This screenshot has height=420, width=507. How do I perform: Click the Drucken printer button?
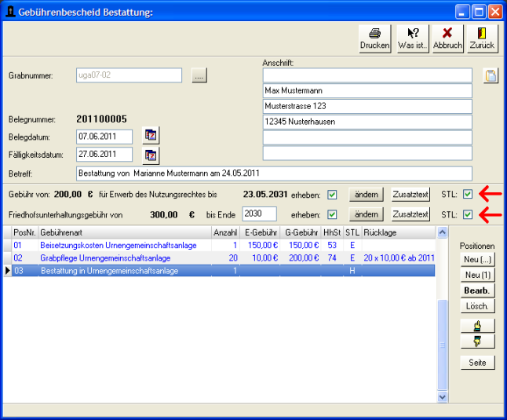pos(374,38)
